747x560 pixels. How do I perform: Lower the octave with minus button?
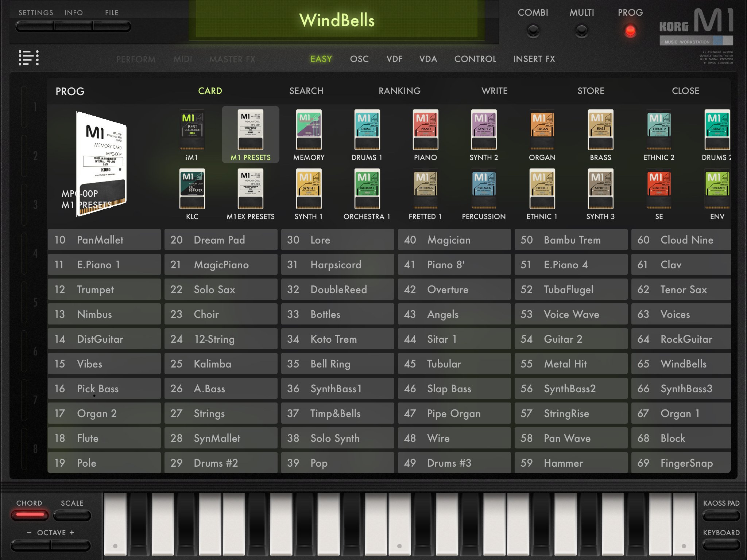tap(31, 545)
